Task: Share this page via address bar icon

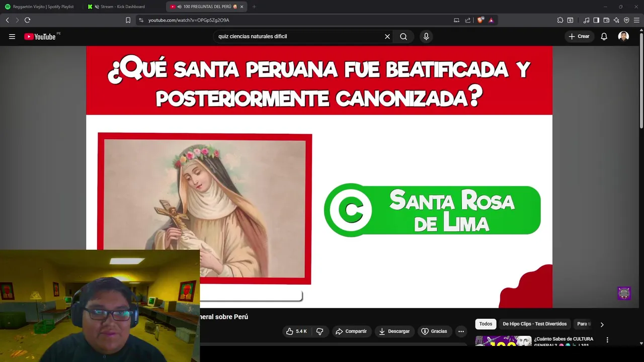Action: tap(468, 20)
